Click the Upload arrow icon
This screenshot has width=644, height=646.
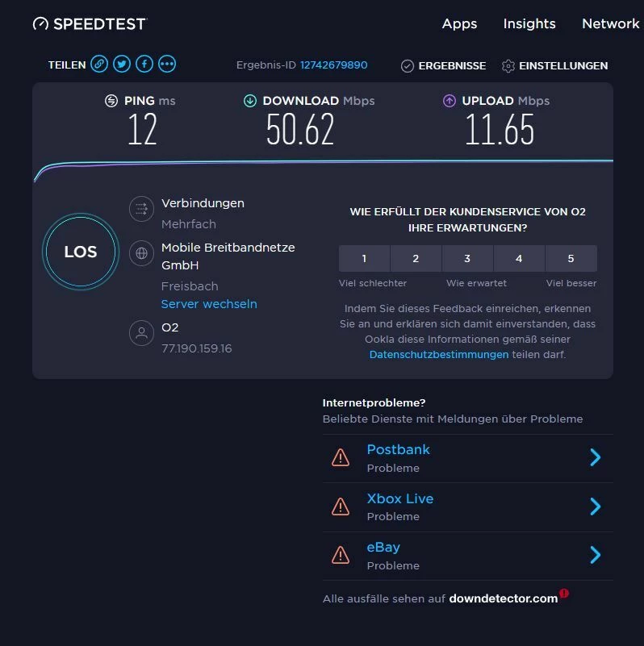[x=450, y=101]
